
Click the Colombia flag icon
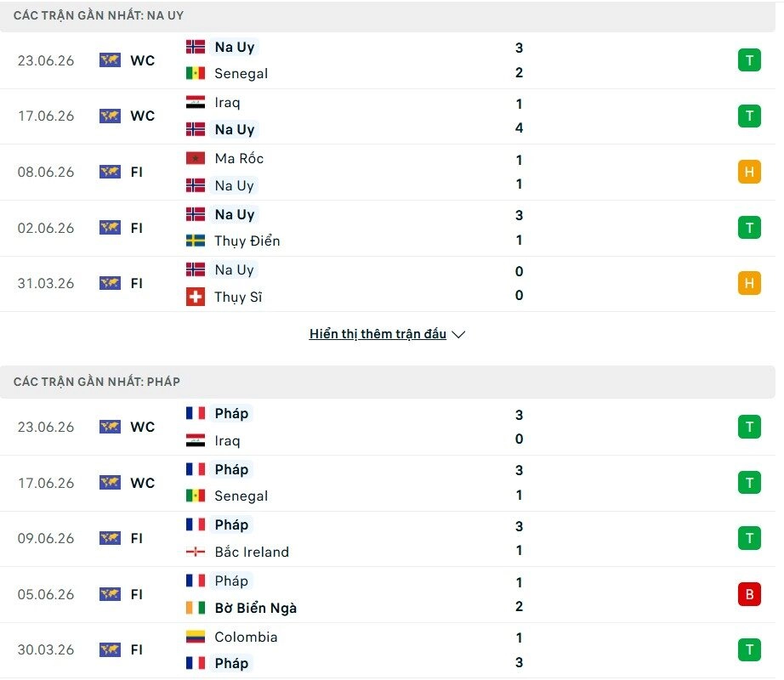(195, 637)
